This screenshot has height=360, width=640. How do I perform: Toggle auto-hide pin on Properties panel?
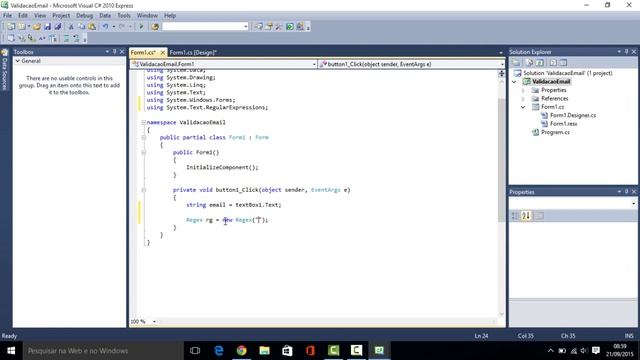point(627,191)
